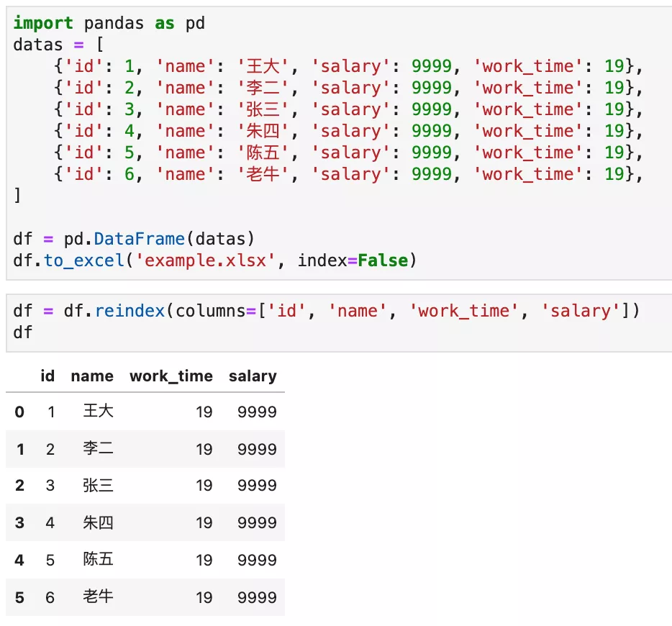Viewport: 672px width, 626px height.
Task: Click 'datas' variable name in assignment line
Action: pos(38,45)
